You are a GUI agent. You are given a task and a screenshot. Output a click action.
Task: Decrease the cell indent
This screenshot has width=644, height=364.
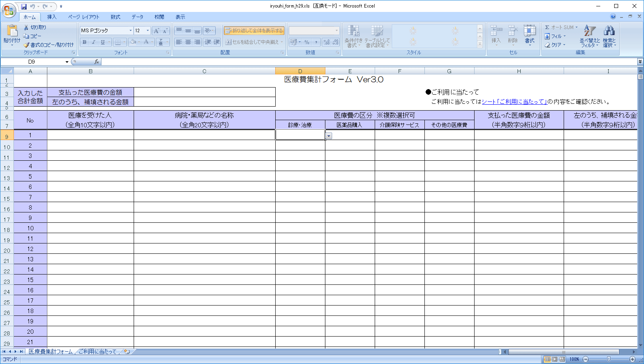pos(208,42)
